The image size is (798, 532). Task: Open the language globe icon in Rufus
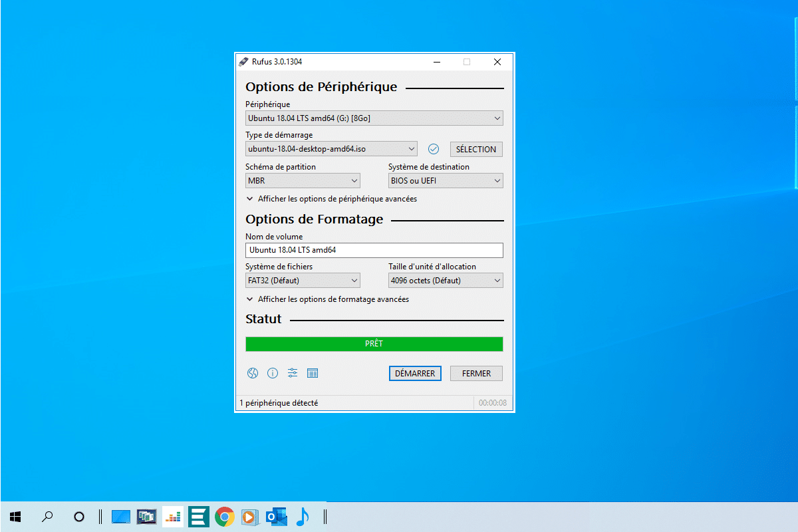[253, 373]
